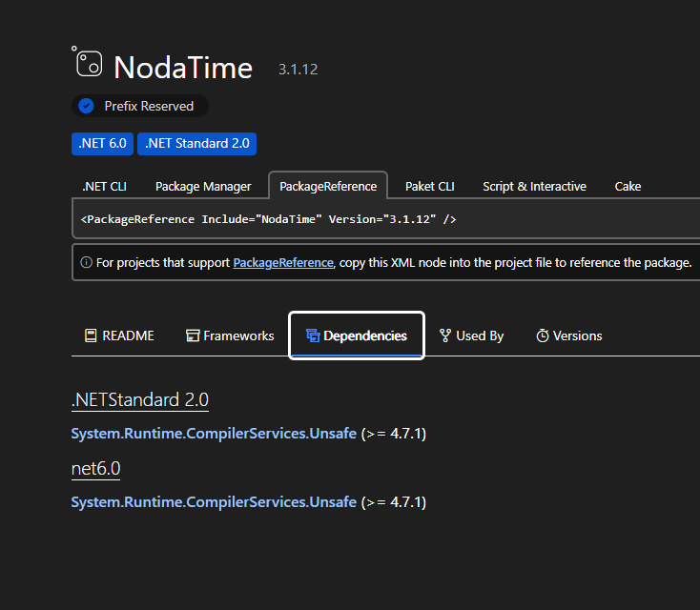
Task: Click the README book icon
Action: point(91,335)
